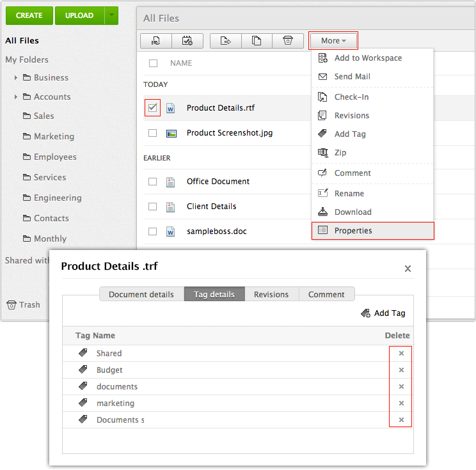Choose Send Mail from the menu
This screenshot has height=470, width=476.
[372, 77]
